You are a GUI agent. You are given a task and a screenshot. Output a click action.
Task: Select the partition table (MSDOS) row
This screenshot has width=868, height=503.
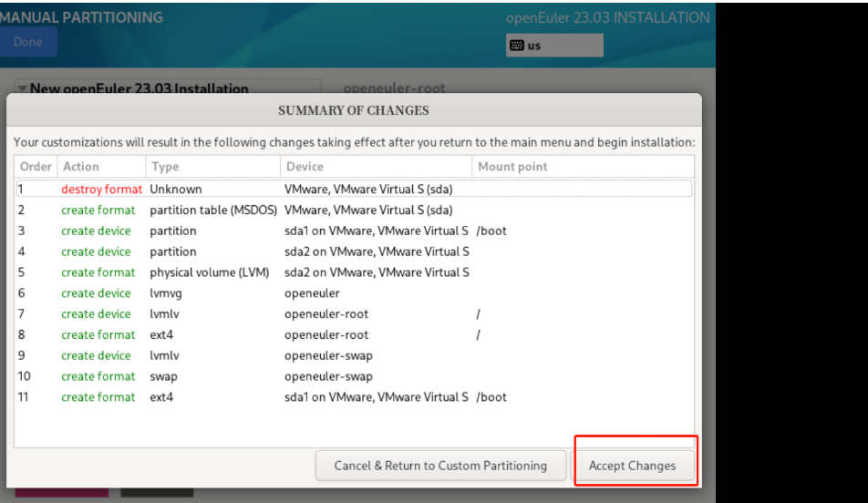click(354, 210)
